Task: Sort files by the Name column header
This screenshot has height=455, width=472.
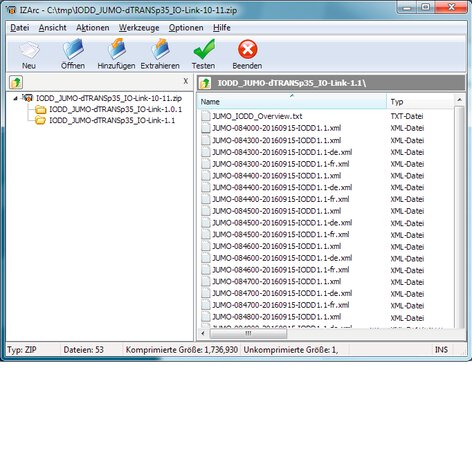Action: [x=292, y=102]
